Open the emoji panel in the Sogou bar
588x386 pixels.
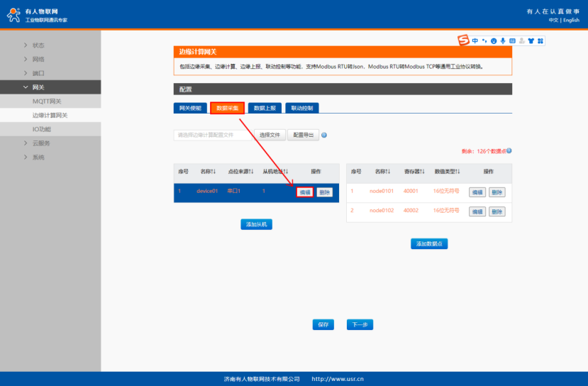point(494,41)
